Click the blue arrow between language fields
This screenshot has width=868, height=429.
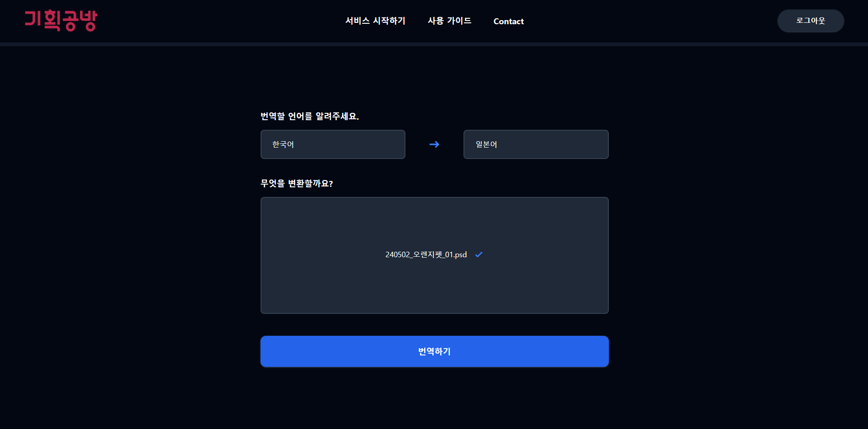(x=434, y=144)
